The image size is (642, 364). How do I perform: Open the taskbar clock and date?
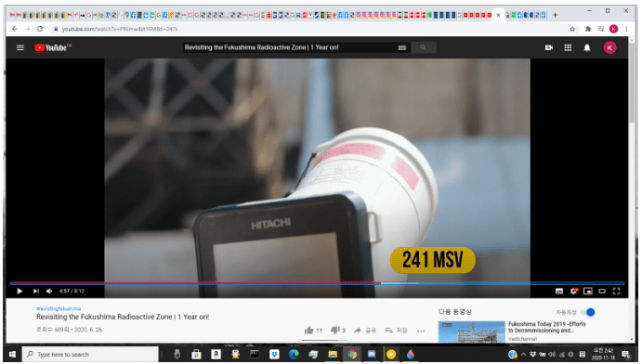(604, 354)
